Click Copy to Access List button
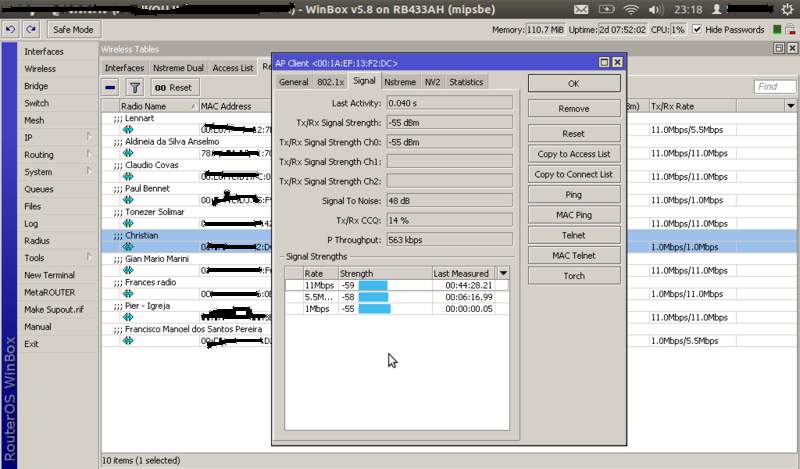This screenshot has height=469, width=800. tap(574, 154)
